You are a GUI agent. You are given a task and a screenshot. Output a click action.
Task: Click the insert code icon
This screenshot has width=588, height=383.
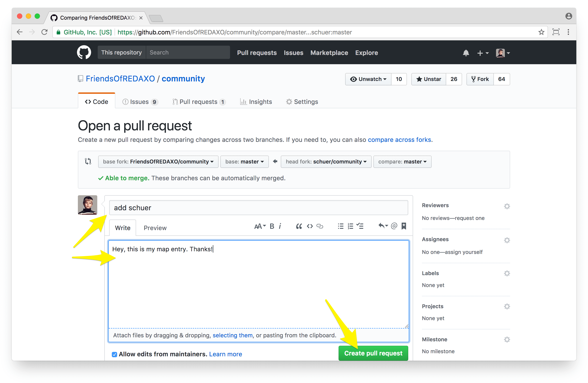[x=310, y=226]
